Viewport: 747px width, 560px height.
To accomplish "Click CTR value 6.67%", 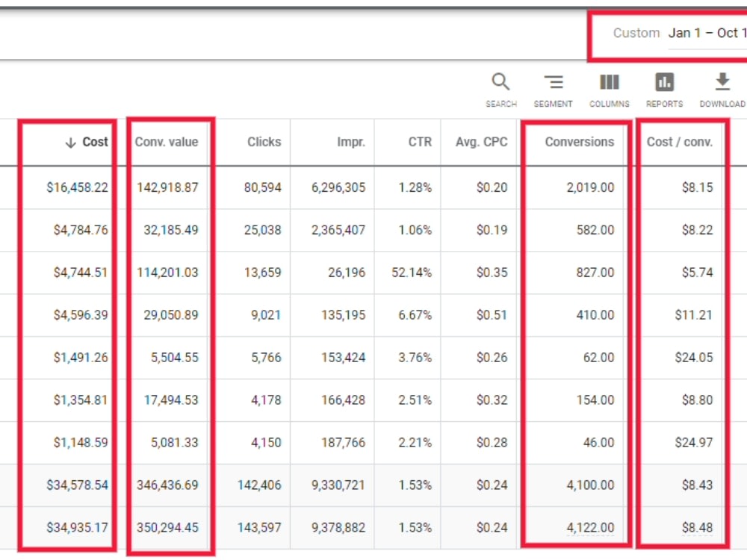I will coord(415,315).
